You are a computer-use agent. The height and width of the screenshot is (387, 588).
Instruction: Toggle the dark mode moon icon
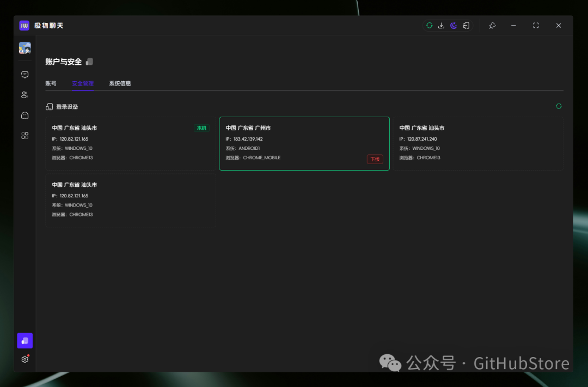tap(454, 26)
